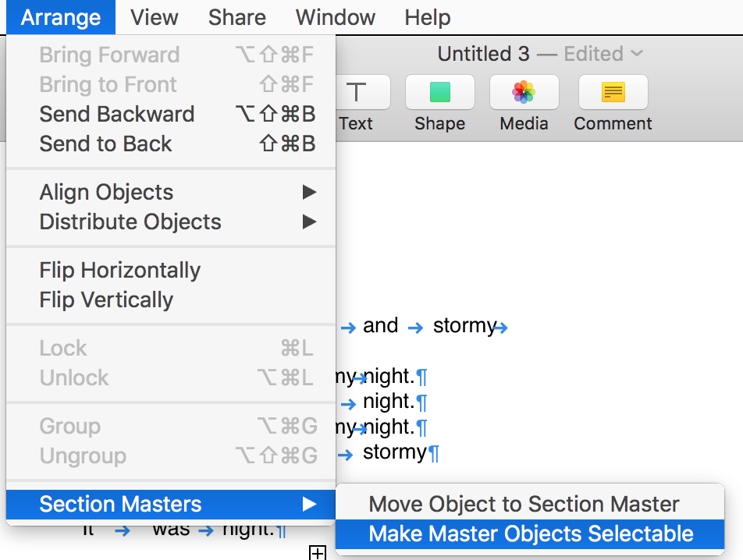Screen dimensions: 743x560
Task: Click the word 'stormy' in the document
Action: [464, 325]
